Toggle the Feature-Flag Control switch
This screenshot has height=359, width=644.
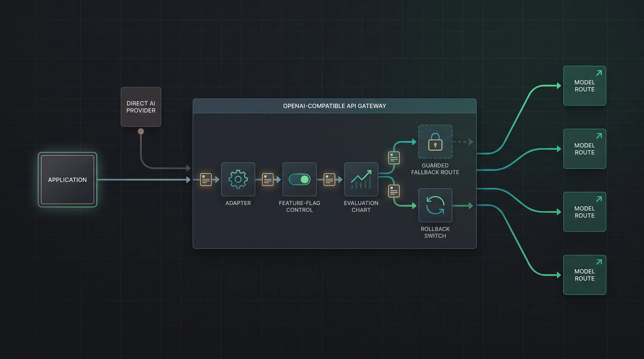click(300, 179)
